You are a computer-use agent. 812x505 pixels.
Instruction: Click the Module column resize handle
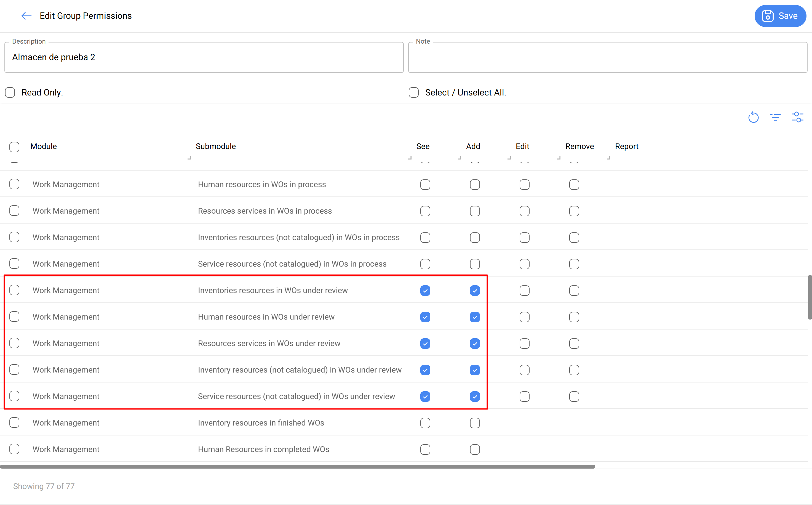[x=189, y=158]
